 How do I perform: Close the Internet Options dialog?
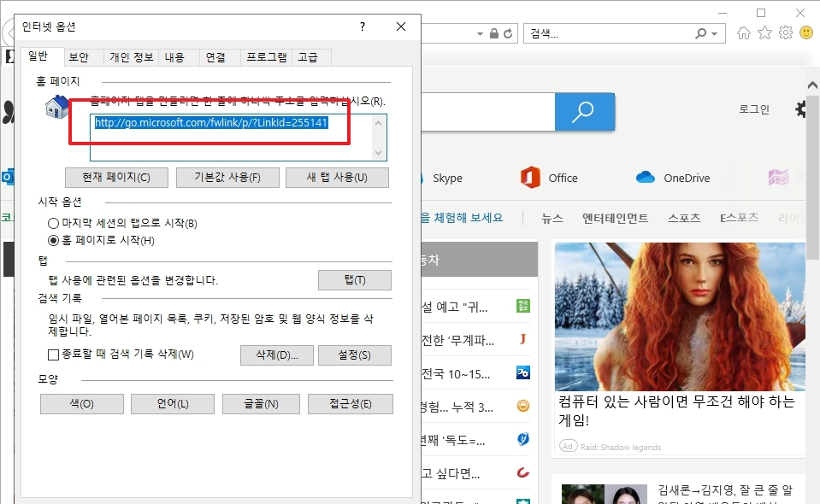[401, 26]
